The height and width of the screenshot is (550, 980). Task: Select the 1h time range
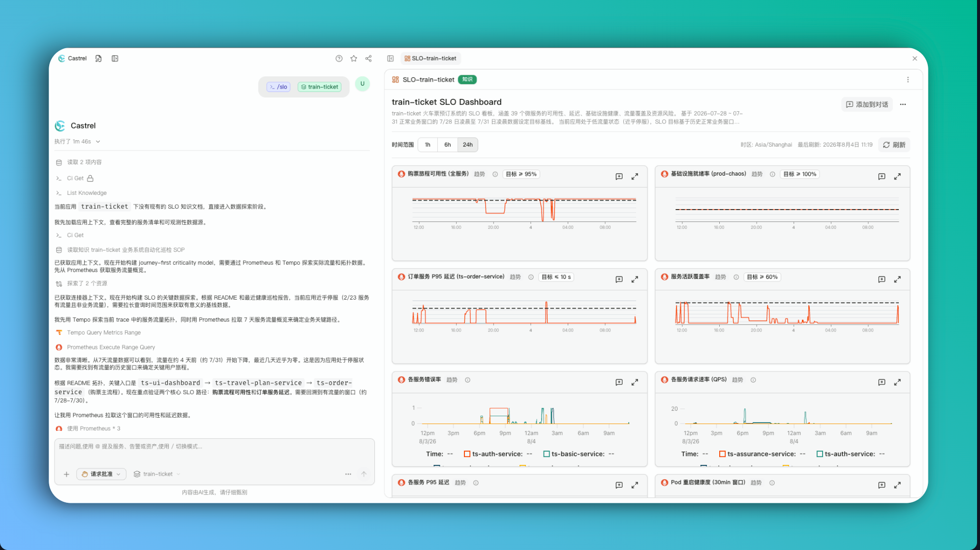click(x=428, y=145)
